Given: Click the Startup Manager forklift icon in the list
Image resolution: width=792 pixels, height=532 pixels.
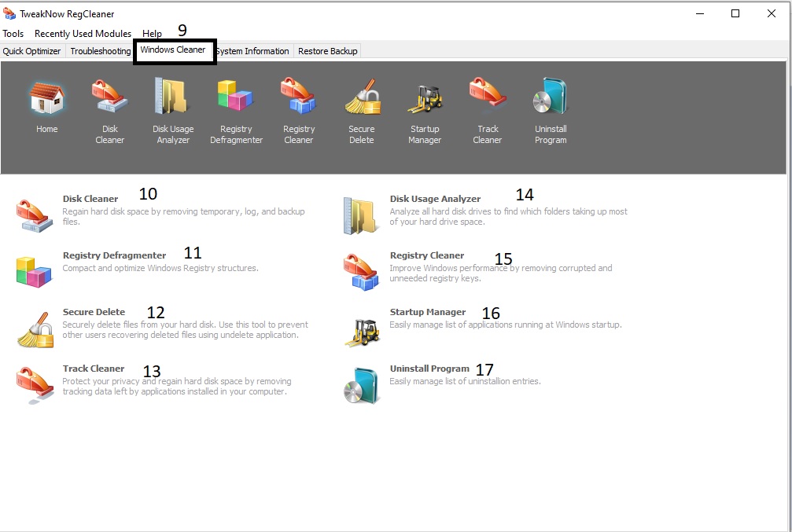Looking at the screenshot, I should click(x=362, y=332).
